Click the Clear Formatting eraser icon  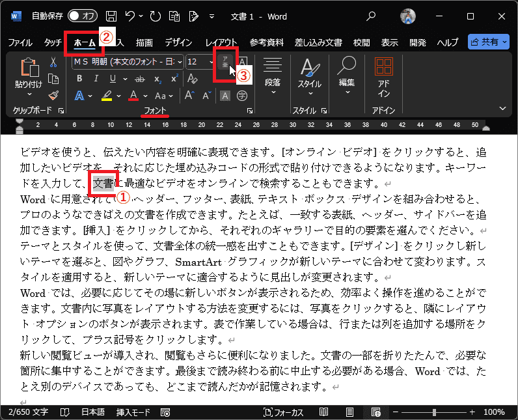pyautogui.click(x=193, y=79)
